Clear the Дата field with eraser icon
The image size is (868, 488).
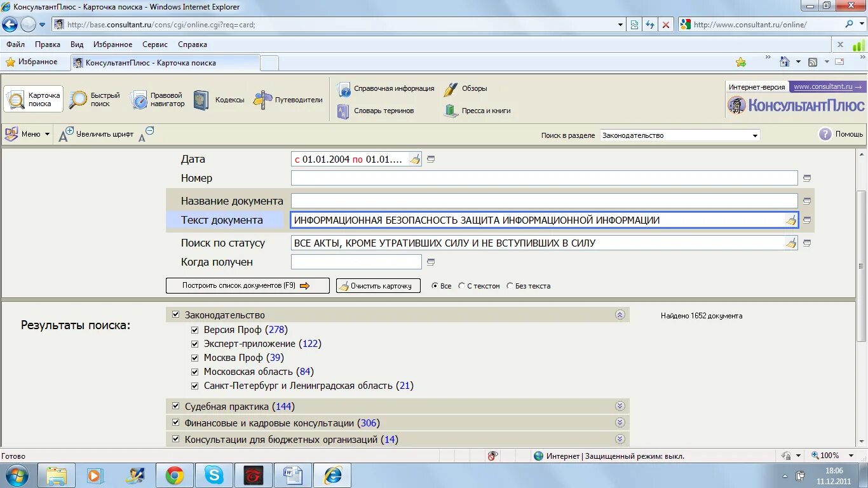(x=414, y=159)
